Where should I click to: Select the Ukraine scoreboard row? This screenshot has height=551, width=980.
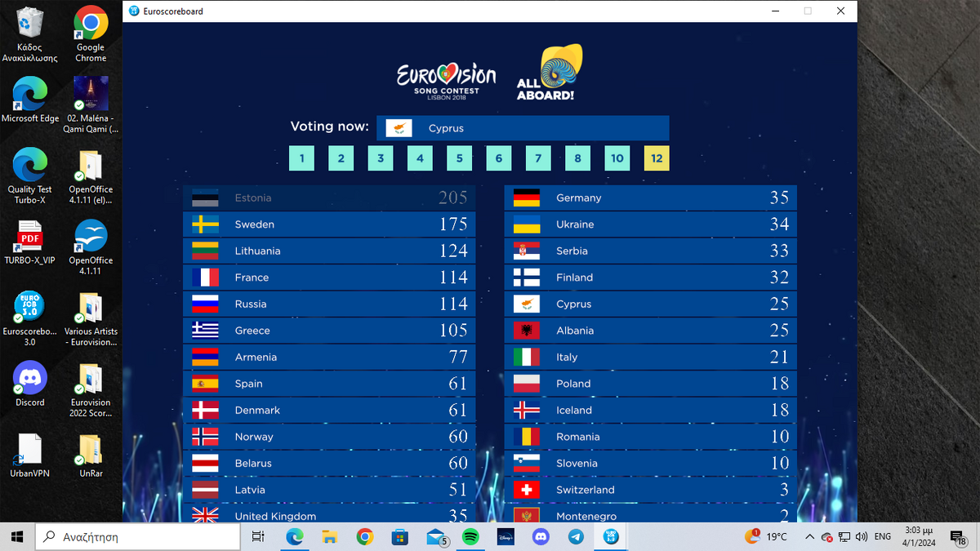(x=650, y=224)
